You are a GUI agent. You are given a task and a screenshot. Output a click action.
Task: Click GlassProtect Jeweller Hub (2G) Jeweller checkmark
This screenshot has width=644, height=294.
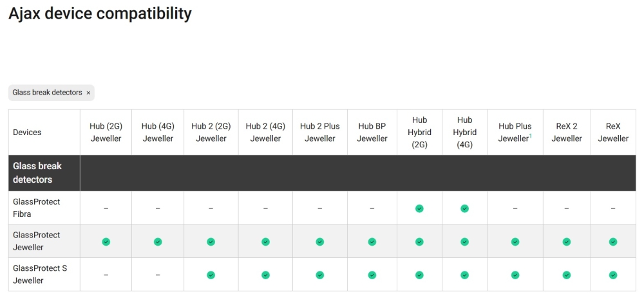click(x=106, y=242)
